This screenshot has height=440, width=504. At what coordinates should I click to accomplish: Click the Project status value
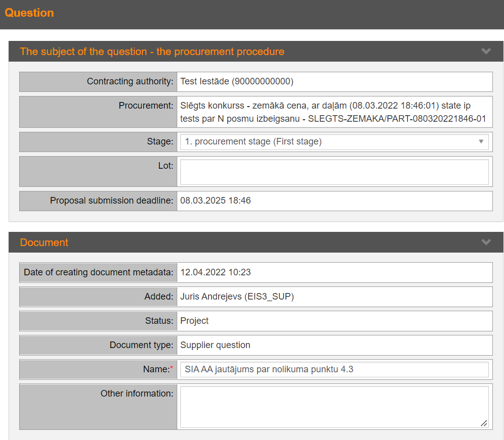coord(194,321)
